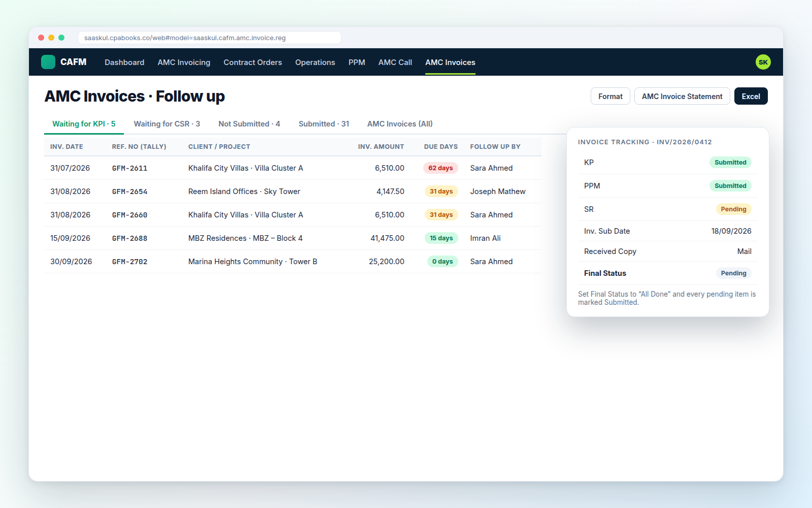
Task: Show the AMC Invoices (All) tab
Action: pyautogui.click(x=400, y=124)
